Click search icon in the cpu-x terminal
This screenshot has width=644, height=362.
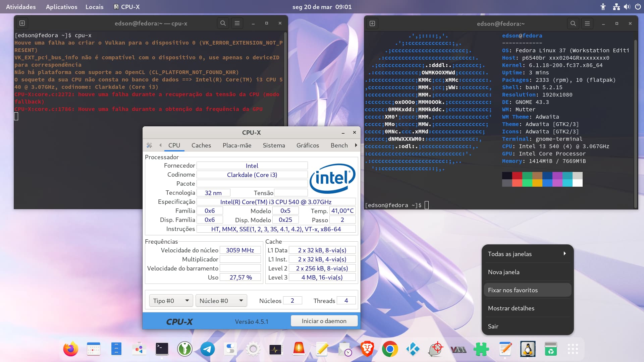223,23
